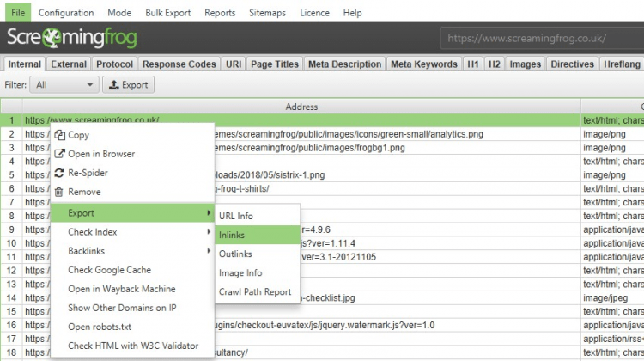Choose Crawl Path Report option
The height and width of the screenshot is (361, 644).
[x=255, y=291]
